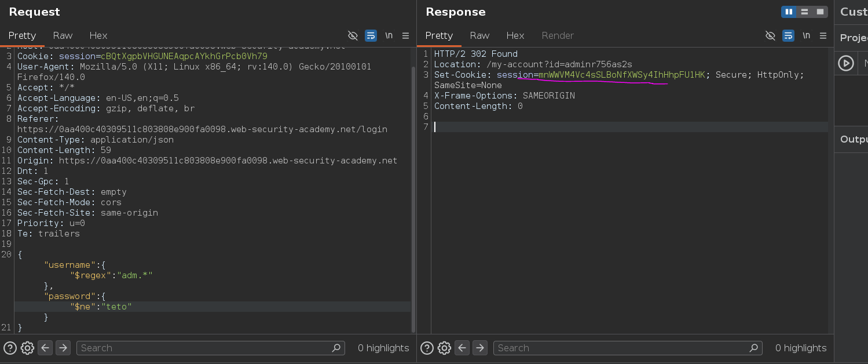The image size is (868, 364).
Task: Open Response panel hamburger options menu
Action: point(823,35)
